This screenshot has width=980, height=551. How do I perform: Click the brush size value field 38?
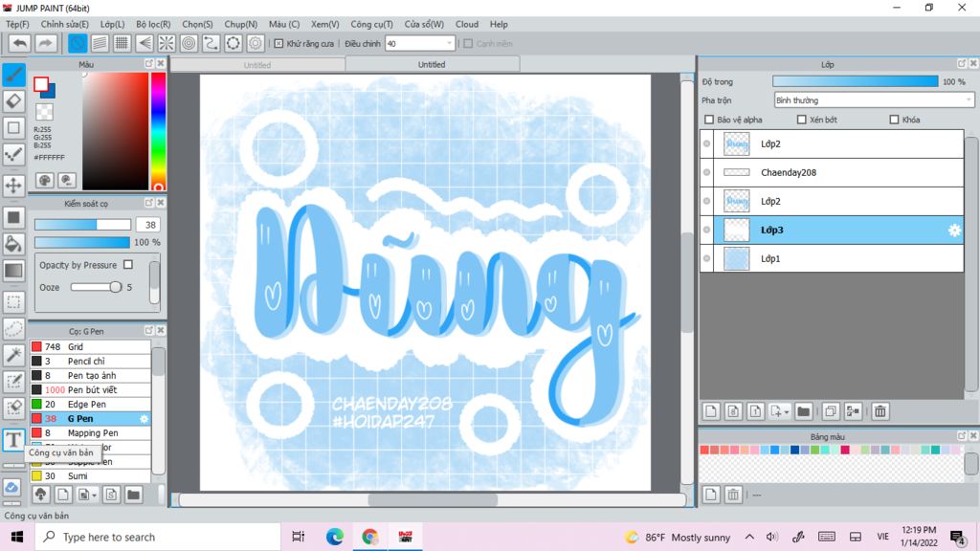[148, 225]
